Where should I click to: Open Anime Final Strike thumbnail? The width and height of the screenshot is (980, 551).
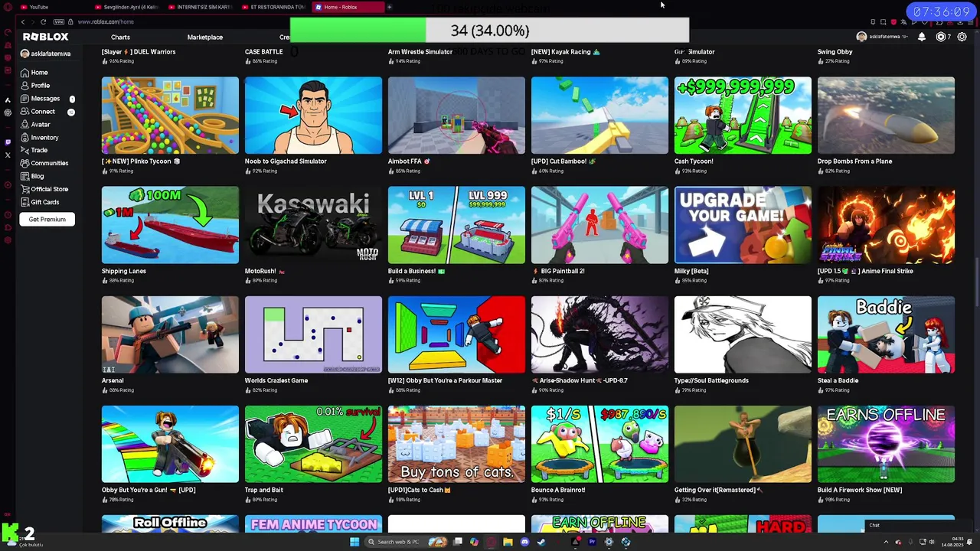(x=886, y=225)
